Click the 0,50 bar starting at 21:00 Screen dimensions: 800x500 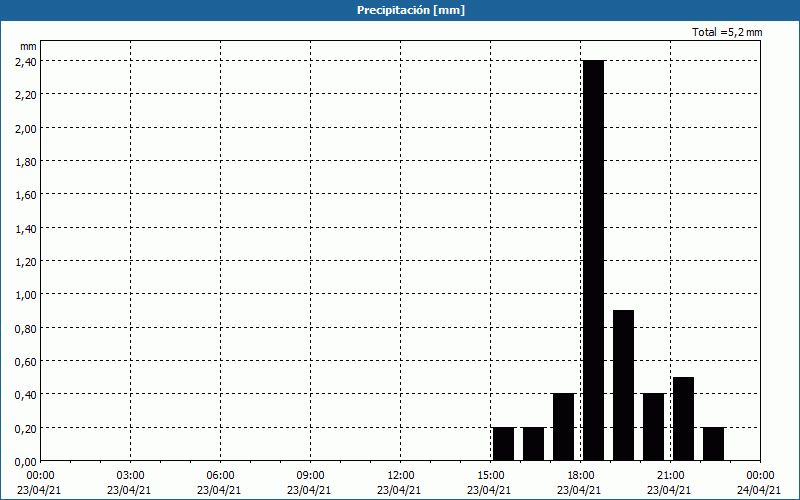pos(684,419)
